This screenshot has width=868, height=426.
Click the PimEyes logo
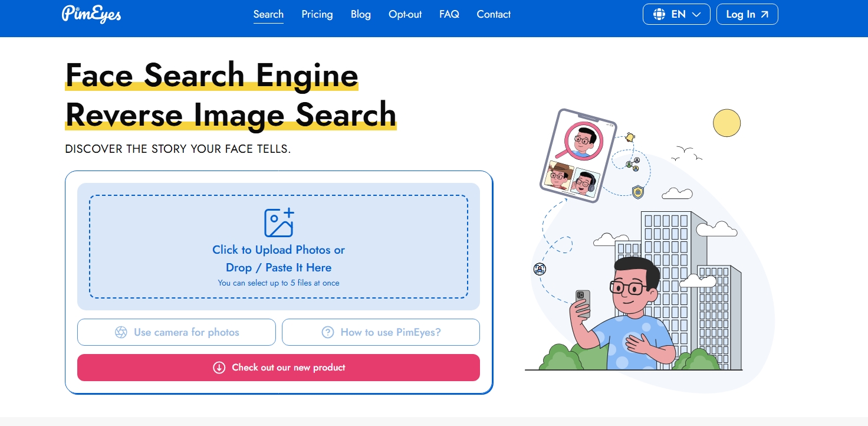(91, 14)
